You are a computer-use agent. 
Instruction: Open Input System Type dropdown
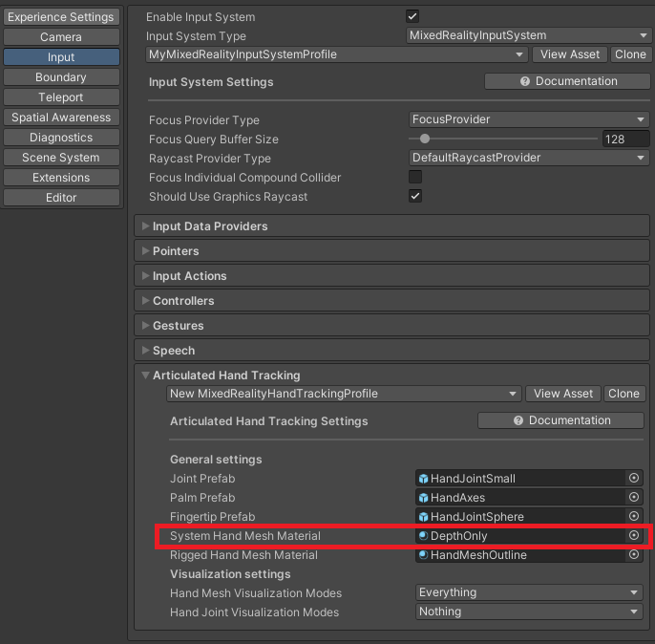528,35
